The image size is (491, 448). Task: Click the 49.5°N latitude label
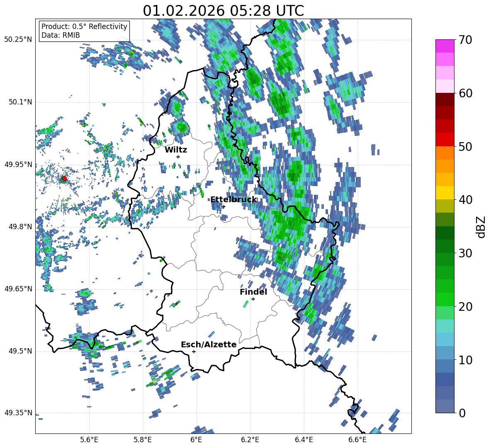point(20,351)
